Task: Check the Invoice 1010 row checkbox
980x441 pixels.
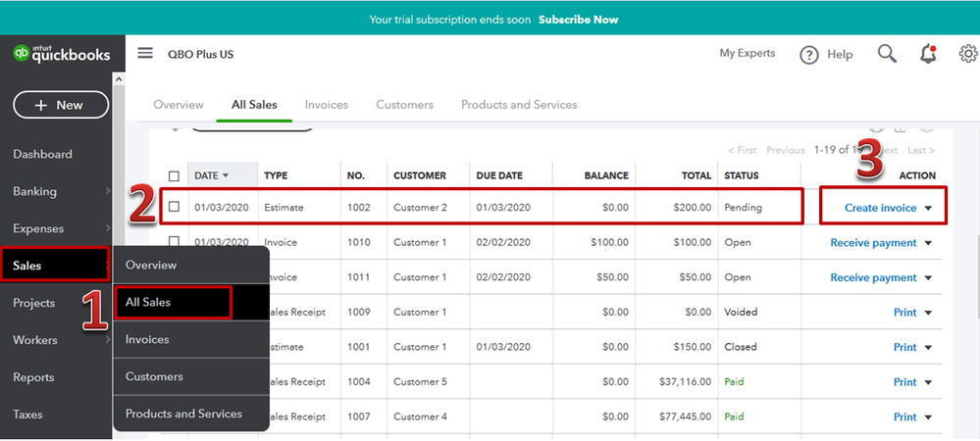Action: click(x=174, y=242)
